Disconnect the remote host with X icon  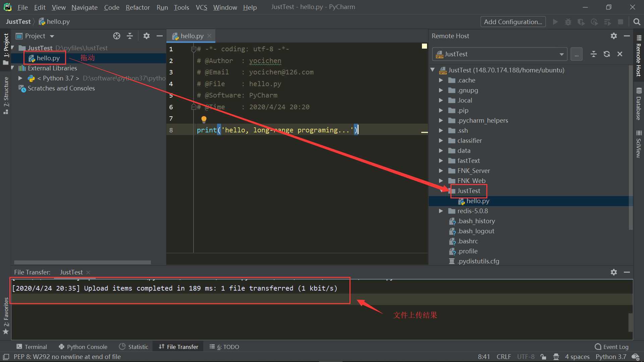[x=620, y=54]
